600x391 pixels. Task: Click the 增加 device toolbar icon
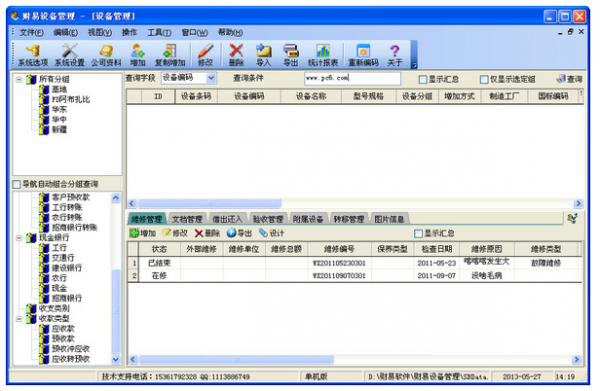point(138,55)
